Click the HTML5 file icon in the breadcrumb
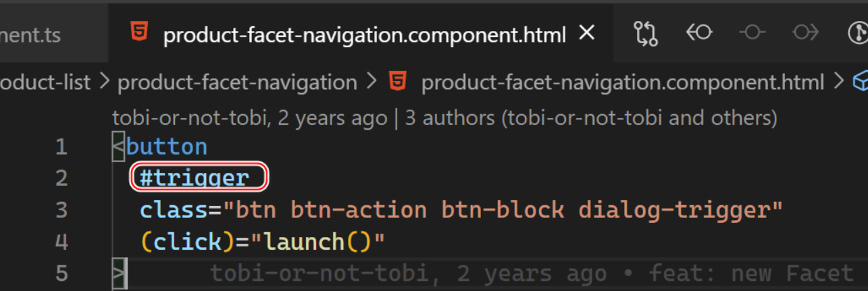The width and height of the screenshot is (868, 291). click(398, 82)
